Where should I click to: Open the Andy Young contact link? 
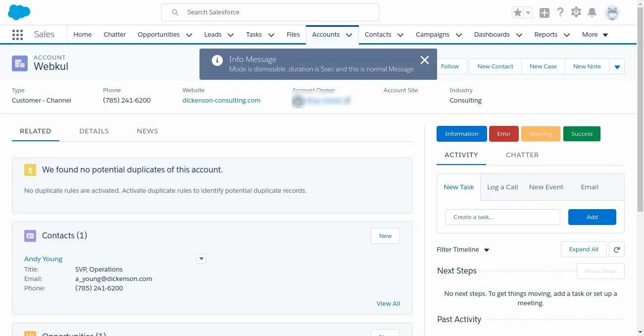[x=44, y=259]
